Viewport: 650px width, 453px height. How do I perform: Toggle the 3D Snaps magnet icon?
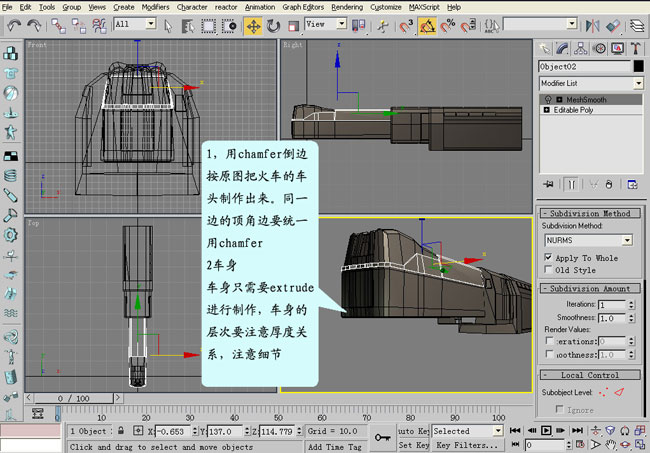[x=406, y=26]
